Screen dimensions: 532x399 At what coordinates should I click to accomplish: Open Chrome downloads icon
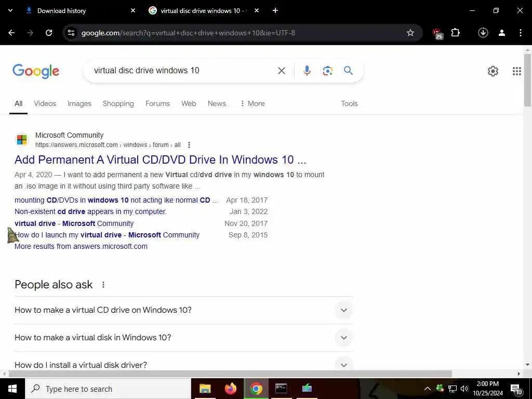coord(483,33)
